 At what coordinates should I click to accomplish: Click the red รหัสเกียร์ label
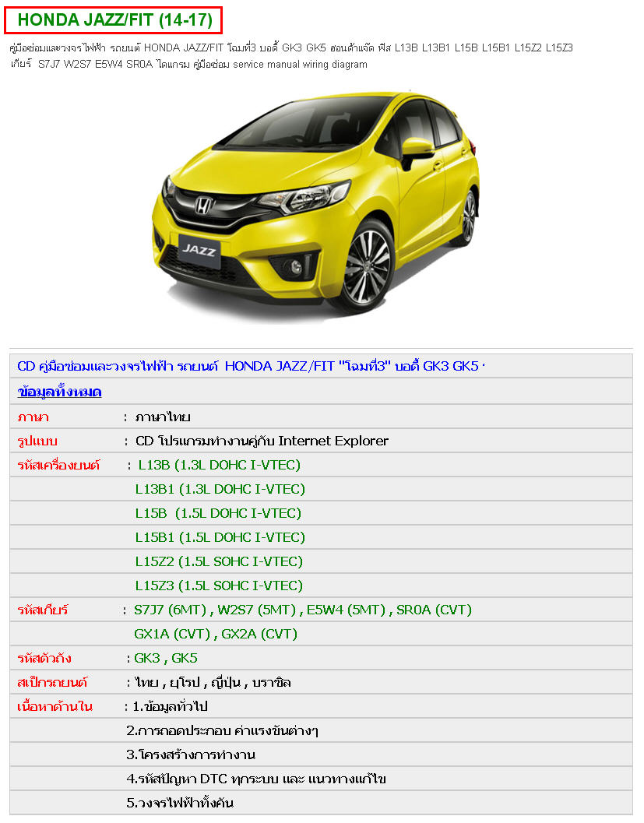43,610
